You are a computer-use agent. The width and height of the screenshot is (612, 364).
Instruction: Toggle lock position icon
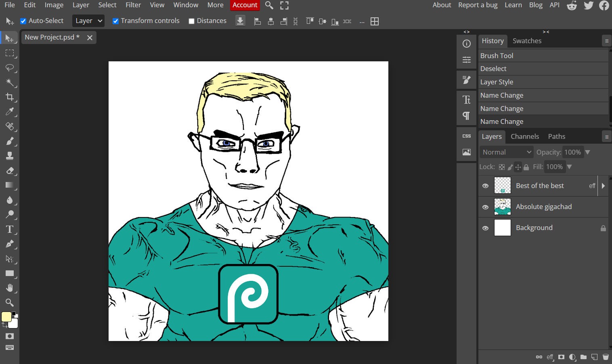(518, 167)
